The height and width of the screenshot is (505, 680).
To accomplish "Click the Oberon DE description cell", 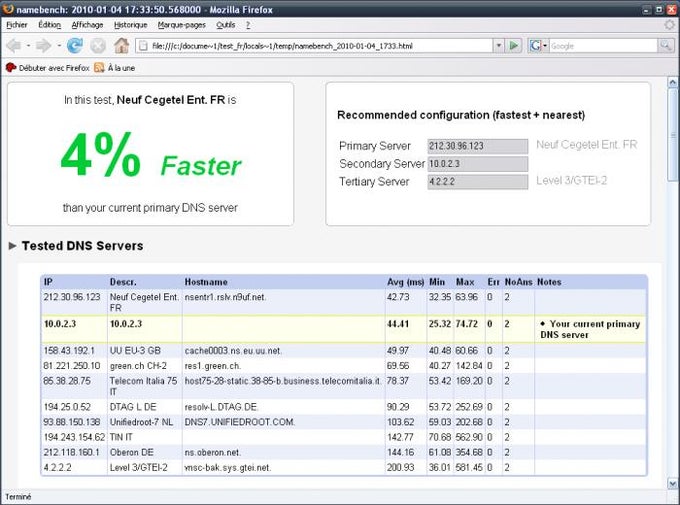I will coord(131,453).
